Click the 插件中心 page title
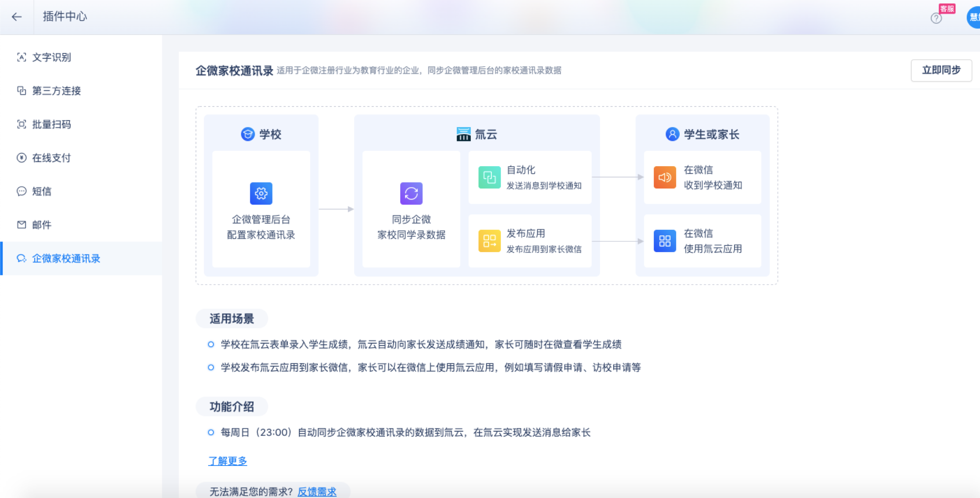This screenshot has height=498, width=980. pos(65,17)
